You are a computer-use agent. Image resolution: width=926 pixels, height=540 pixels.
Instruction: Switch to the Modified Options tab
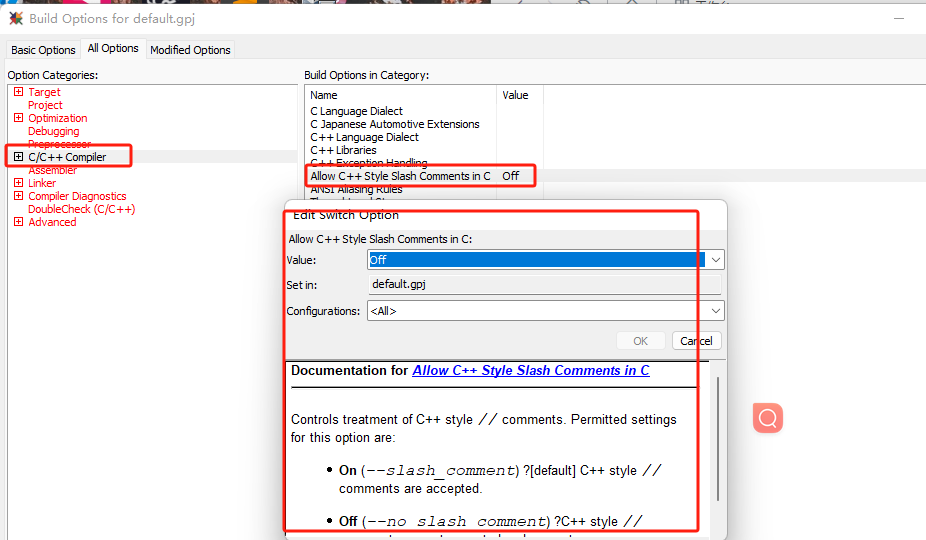[190, 50]
